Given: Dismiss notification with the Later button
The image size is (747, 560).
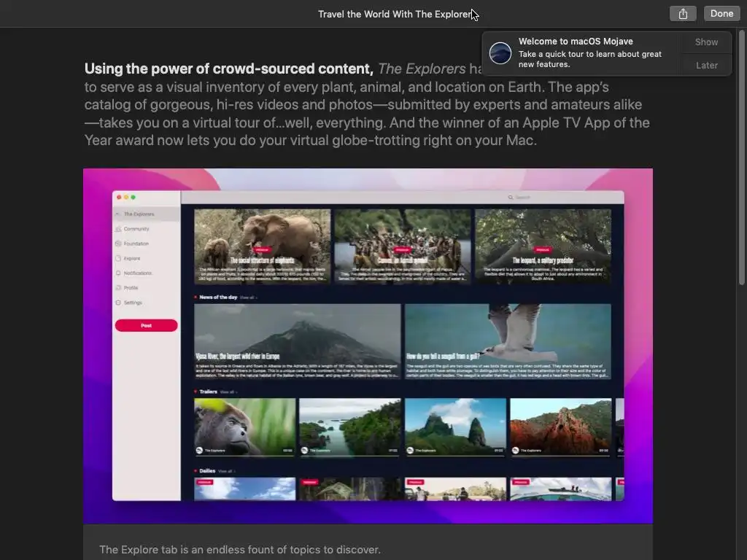Looking at the screenshot, I should point(706,65).
